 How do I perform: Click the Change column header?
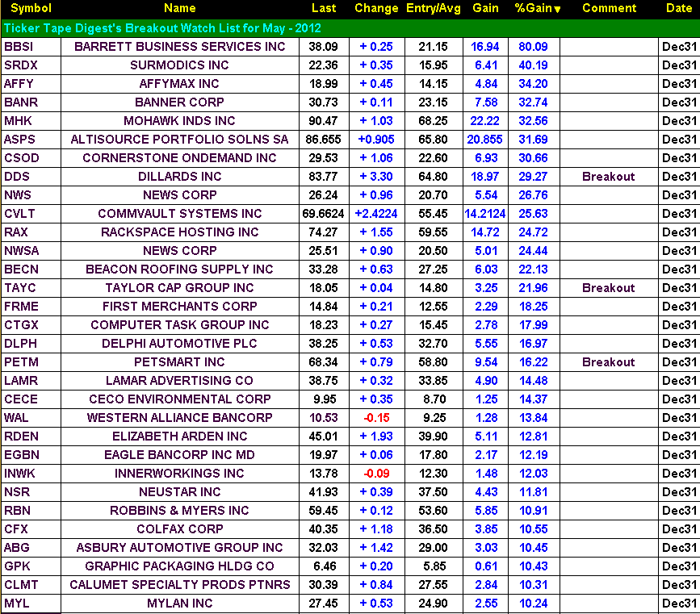376,8
